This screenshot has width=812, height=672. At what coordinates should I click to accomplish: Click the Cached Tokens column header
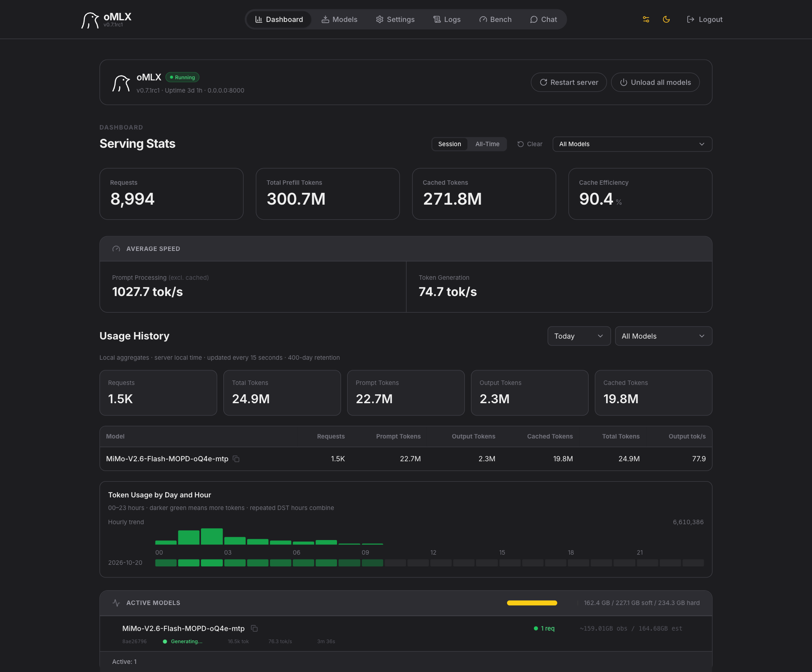550,436
